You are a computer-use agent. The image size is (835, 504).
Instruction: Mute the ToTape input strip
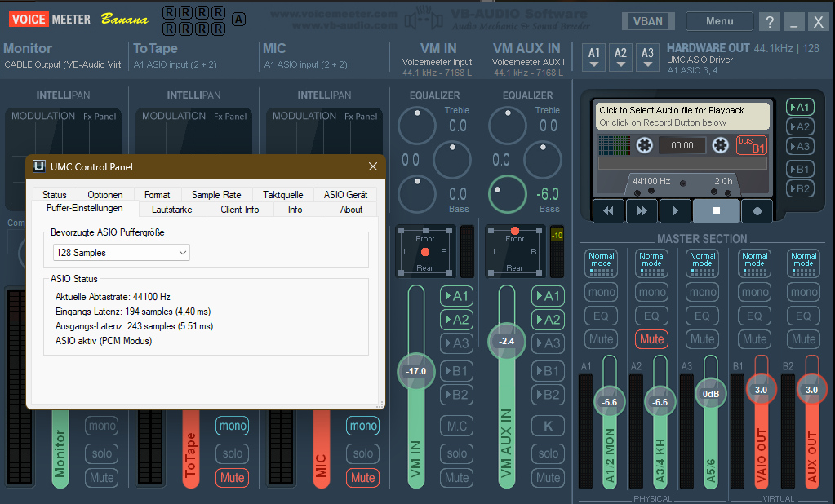(x=232, y=477)
